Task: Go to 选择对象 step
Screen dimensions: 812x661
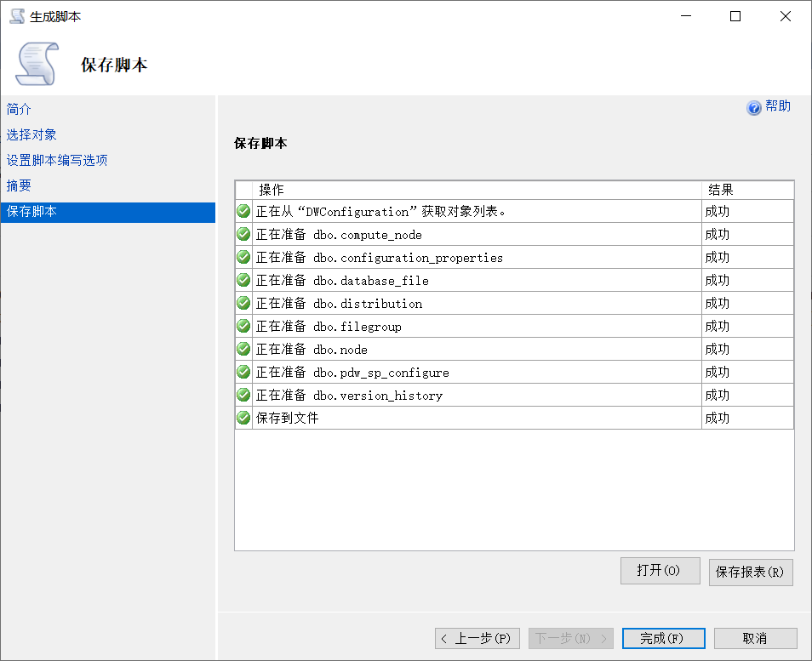Action: 31,134
